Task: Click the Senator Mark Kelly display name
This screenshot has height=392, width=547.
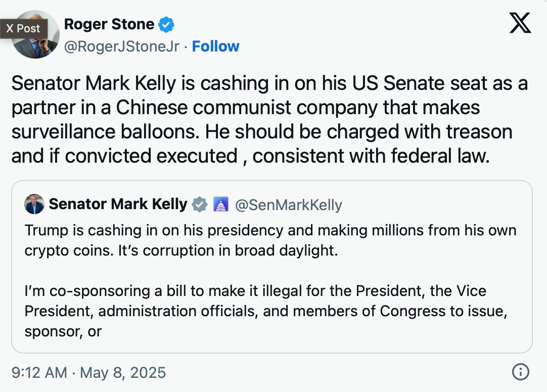Action: [x=118, y=204]
